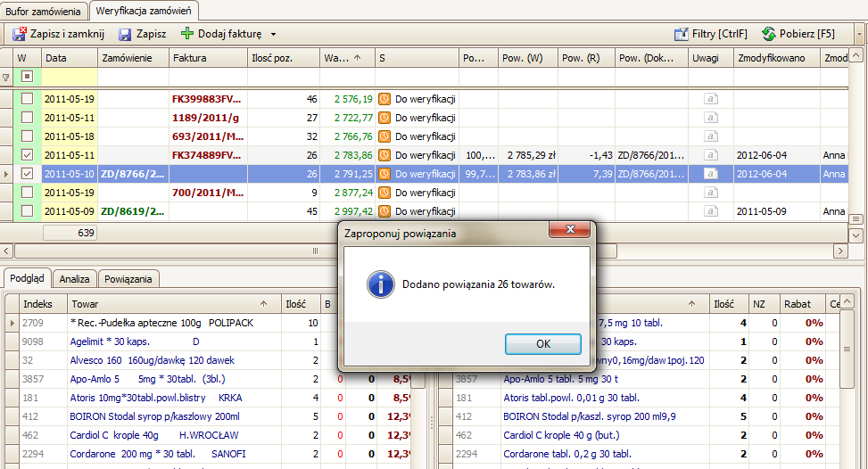
Task: Expand the Dodaj fakturę dropdown arrow
Action: click(x=274, y=34)
